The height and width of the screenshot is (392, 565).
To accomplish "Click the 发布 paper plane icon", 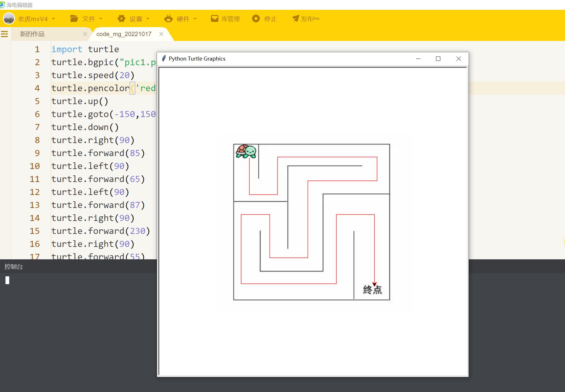I will [295, 19].
